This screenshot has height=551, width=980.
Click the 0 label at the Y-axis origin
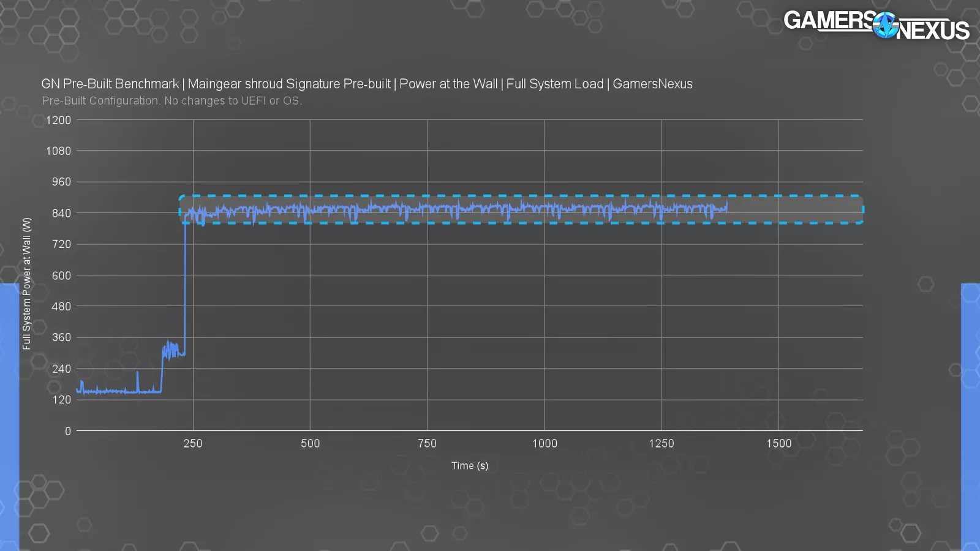click(68, 431)
